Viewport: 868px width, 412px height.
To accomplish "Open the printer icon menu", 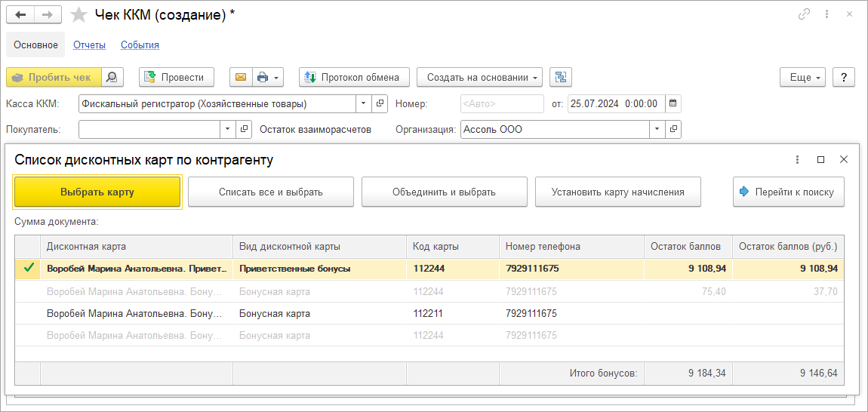I will click(x=268, y=77).
